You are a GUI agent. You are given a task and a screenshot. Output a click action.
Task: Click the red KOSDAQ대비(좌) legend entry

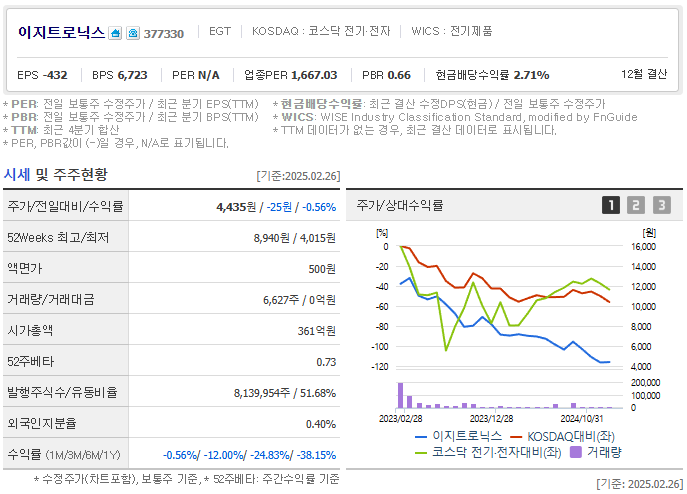tap(563, 437)
